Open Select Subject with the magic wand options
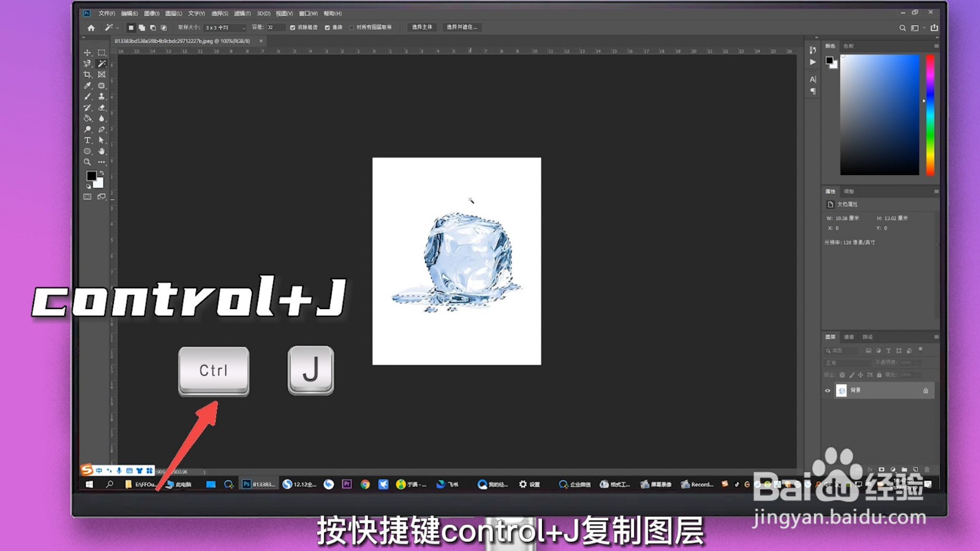This screenshot has height=551, width=980. point(423,27)
